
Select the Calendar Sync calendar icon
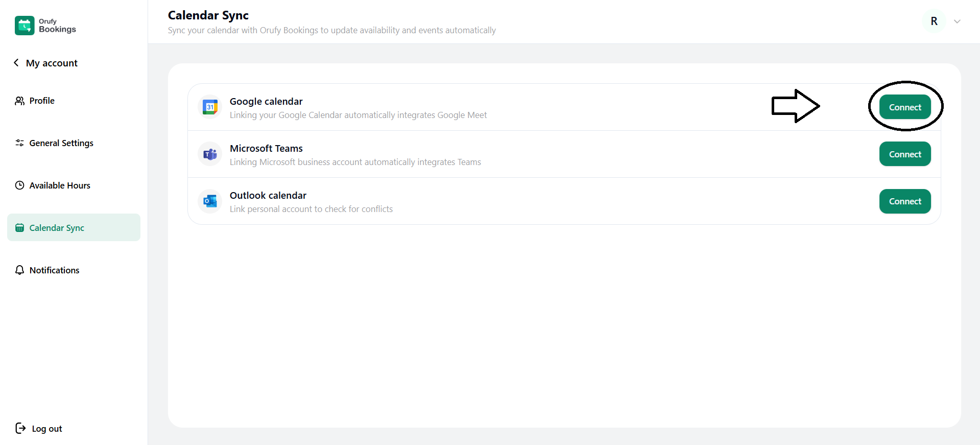19,228
